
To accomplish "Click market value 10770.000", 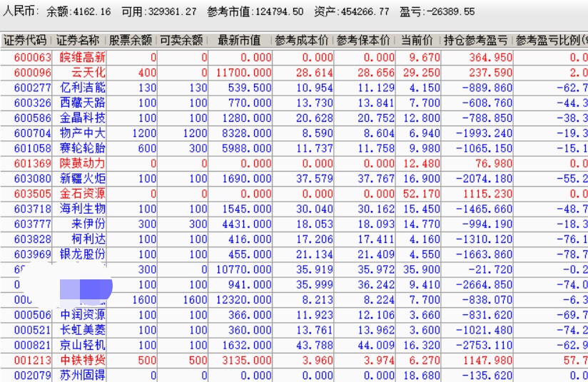I will pyautogui.click(x=244, y=269).
